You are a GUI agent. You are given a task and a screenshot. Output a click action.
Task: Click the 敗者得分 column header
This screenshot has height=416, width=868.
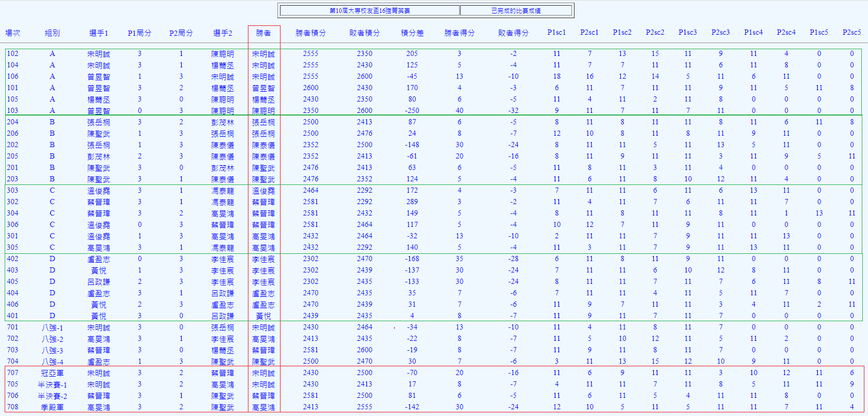click(x=513, y=33)
